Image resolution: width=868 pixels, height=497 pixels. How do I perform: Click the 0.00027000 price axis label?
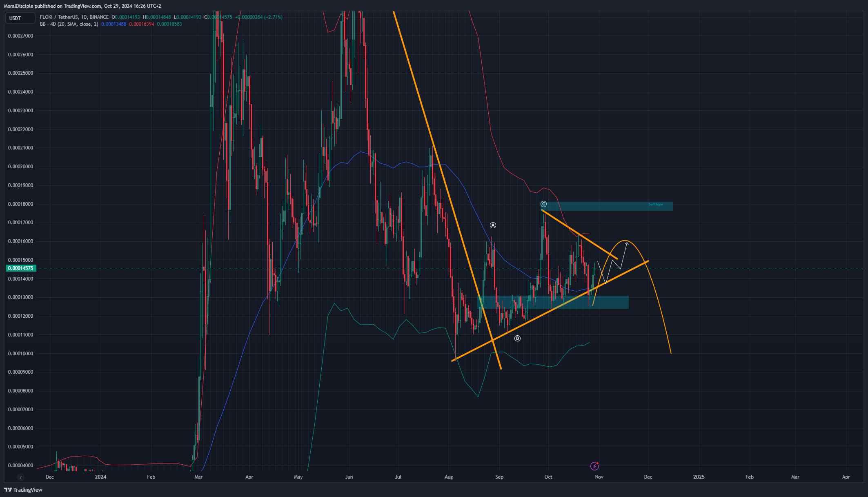point(21,36)
